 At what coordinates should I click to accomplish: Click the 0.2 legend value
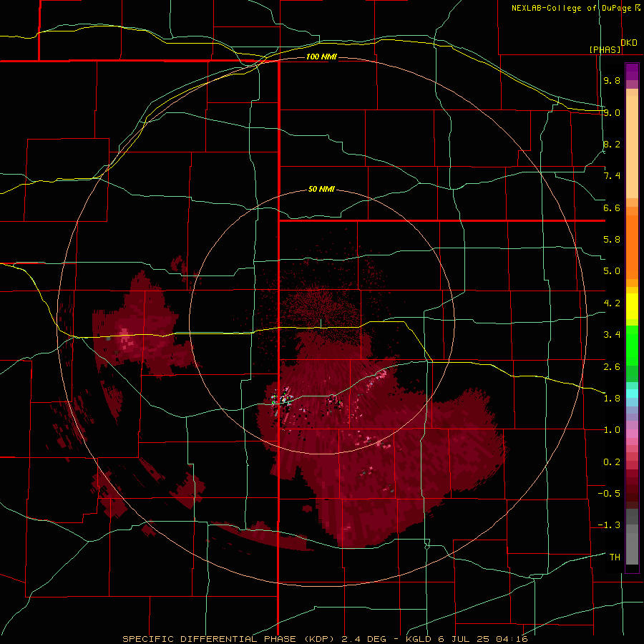pyautogui.click(x=612, y=462)
